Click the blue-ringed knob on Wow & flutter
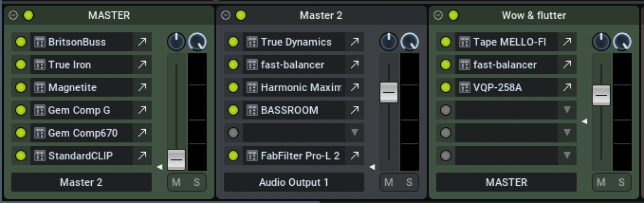The width and height of the screenshot is (644, 203). pos(622,41)
